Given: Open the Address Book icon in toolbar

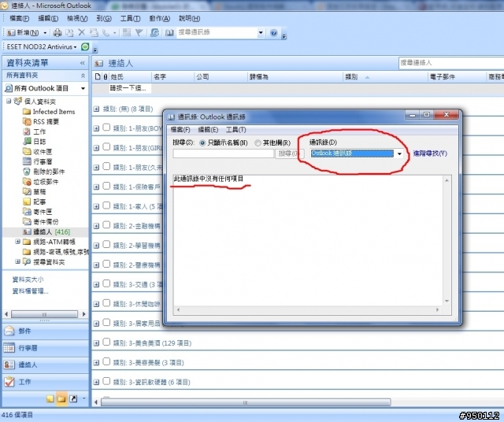Looking at the screenshot, I should (x=169, y=32).
